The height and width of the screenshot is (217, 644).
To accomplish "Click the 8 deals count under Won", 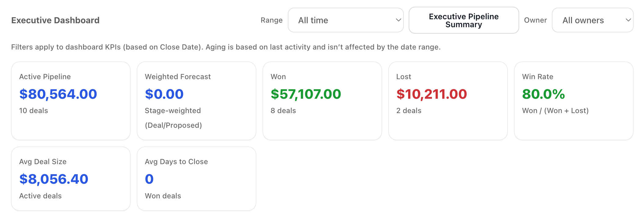I will coord(283,111).
